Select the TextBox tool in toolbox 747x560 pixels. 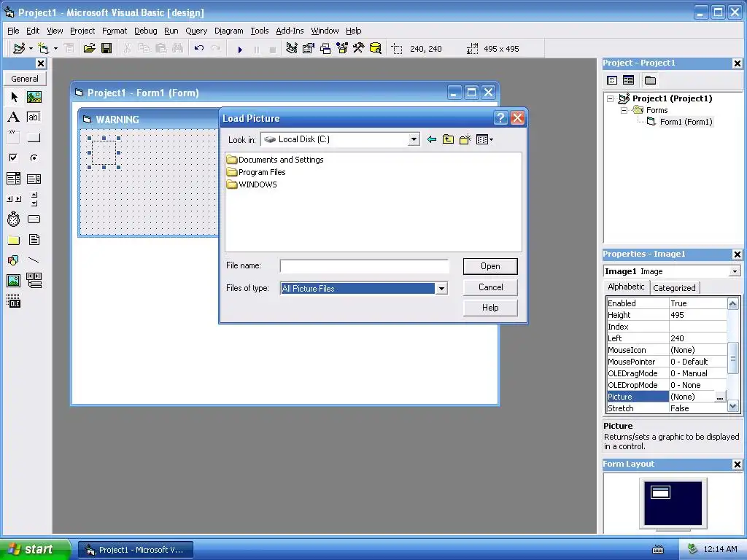pyautogui.click(x=34, y=117)
